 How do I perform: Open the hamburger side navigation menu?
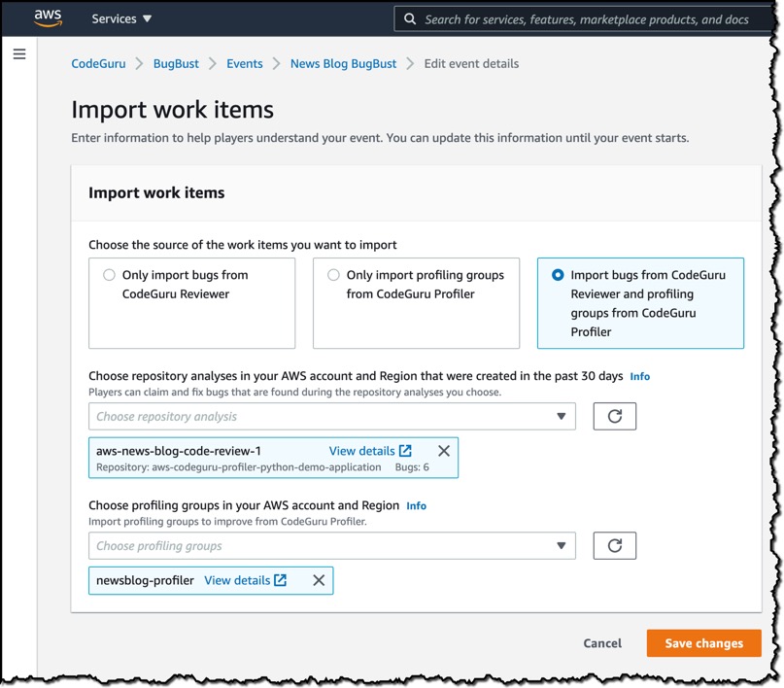click(x=19, y=53)
